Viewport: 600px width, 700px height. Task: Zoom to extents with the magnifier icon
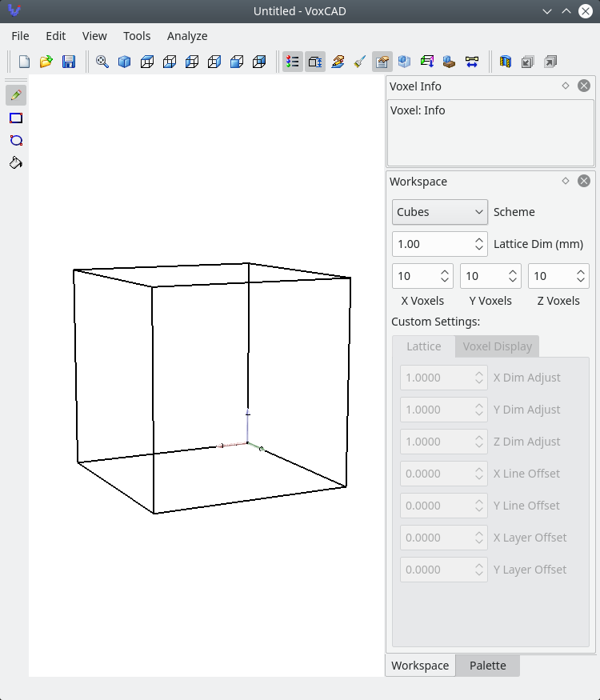click(x=102, y=62)
